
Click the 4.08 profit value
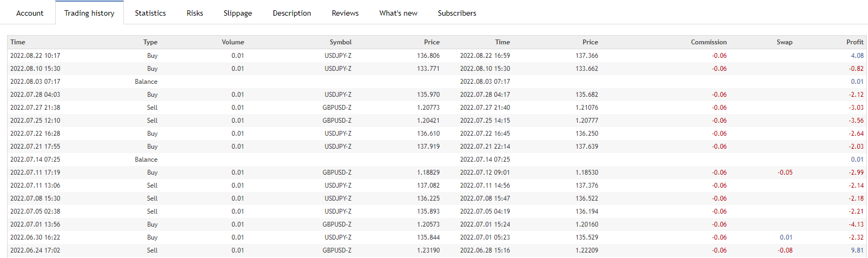tap(857, 56)
